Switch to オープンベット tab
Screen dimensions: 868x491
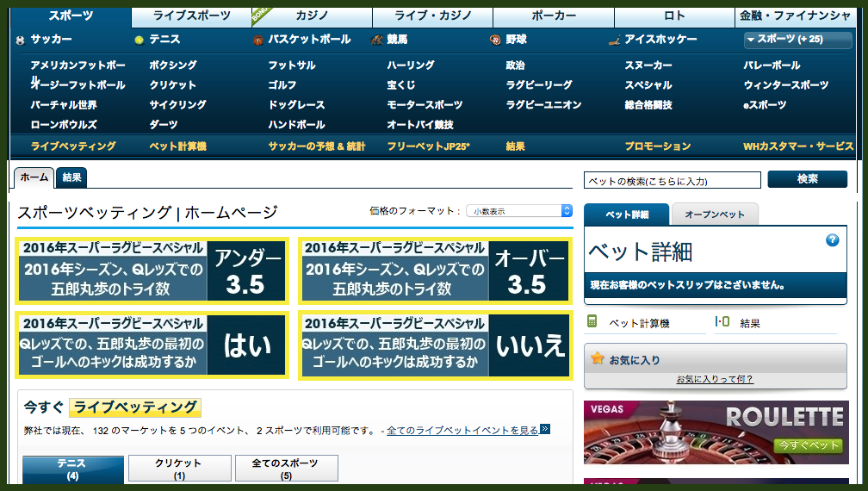tap(715, 214)
